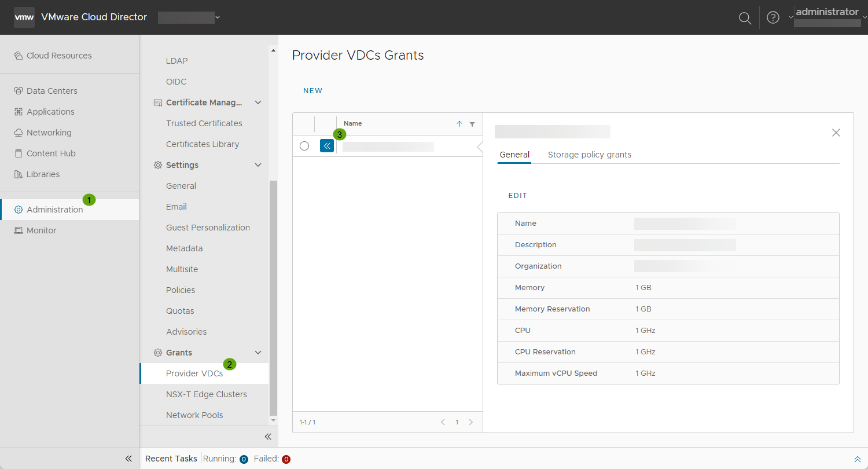Screen dimensions: 868x469
Task: Open the help menu dropdown arrow
Action: click(x=790, y=17)
